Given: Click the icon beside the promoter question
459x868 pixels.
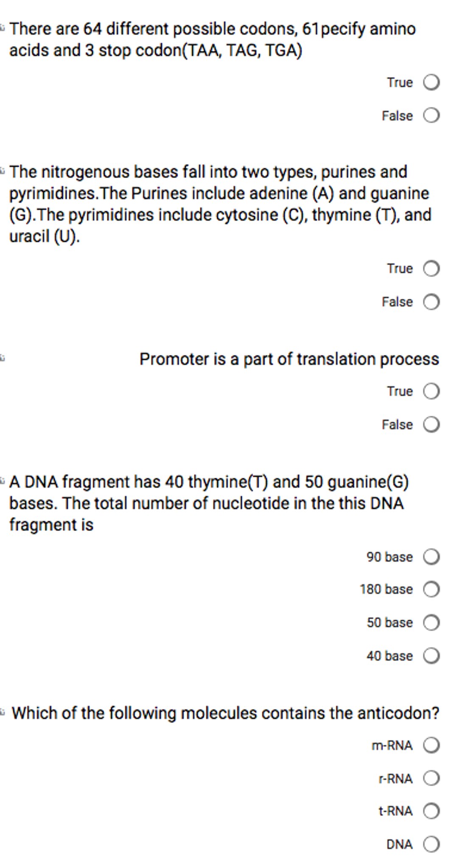Looking at the screenshot, I should [2, 358].
